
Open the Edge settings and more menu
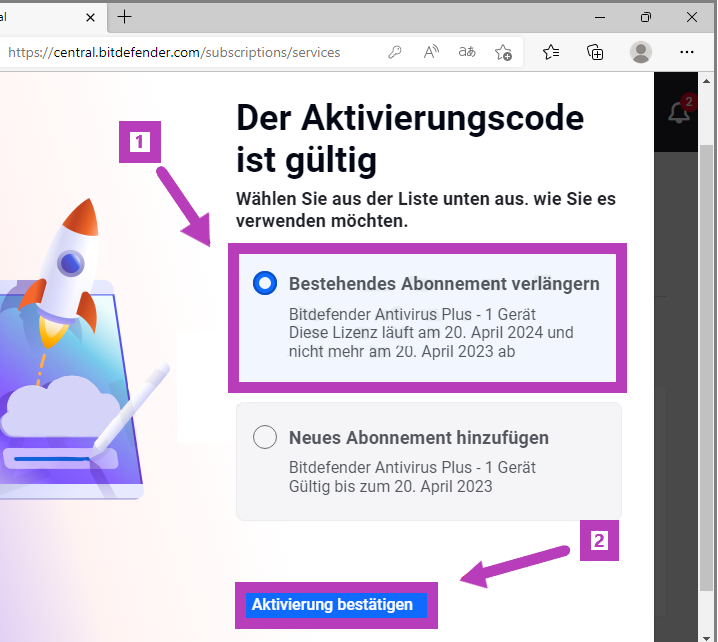coord(686,52)
